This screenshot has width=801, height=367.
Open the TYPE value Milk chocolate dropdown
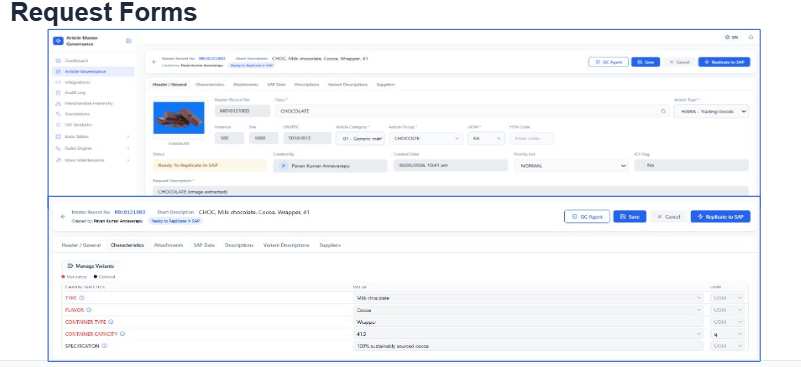click(x=528, y=297)
